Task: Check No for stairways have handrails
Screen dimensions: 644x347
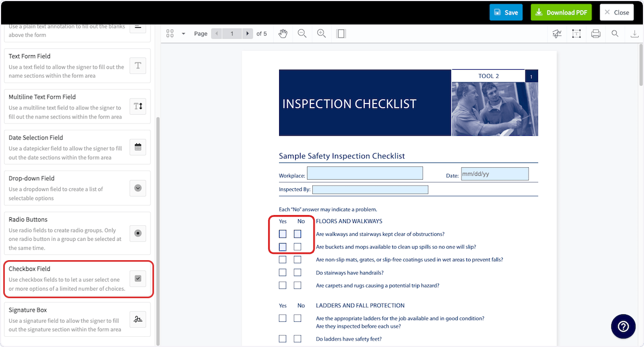Action: pos(297,272)
